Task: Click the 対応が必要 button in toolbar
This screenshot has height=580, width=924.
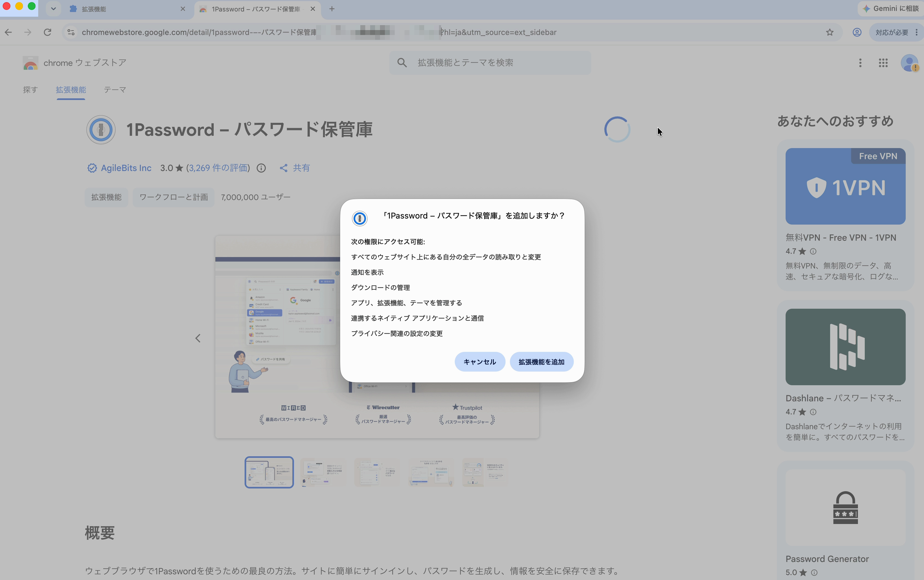Action: click(x=892, y=32)
